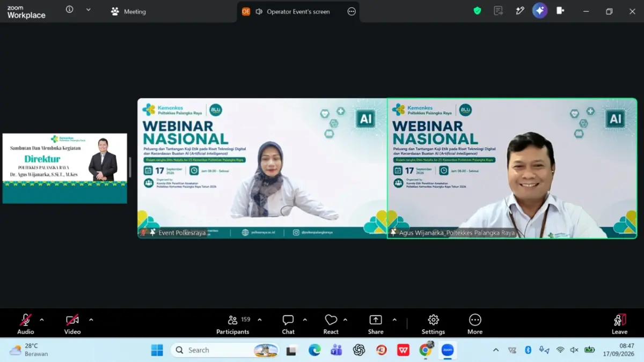Expand video options arrow next to Video

(91, 320)
